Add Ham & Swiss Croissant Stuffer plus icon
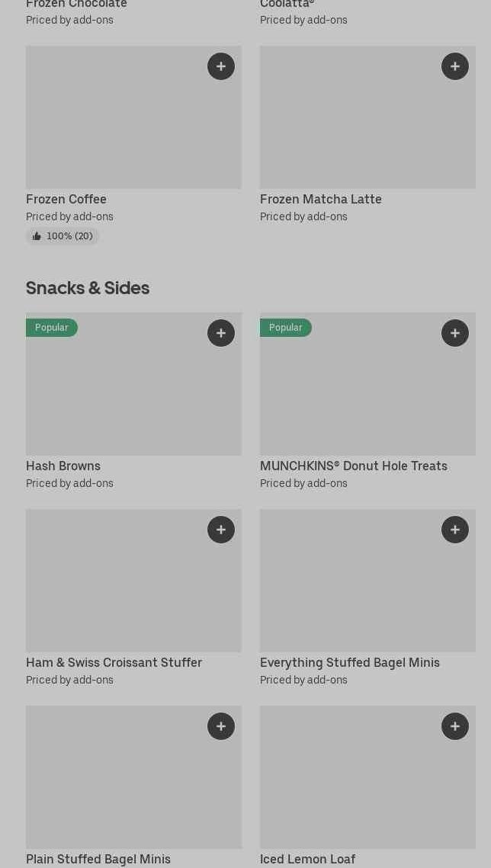Screen dimensions: 491x868 pos(221,530)
